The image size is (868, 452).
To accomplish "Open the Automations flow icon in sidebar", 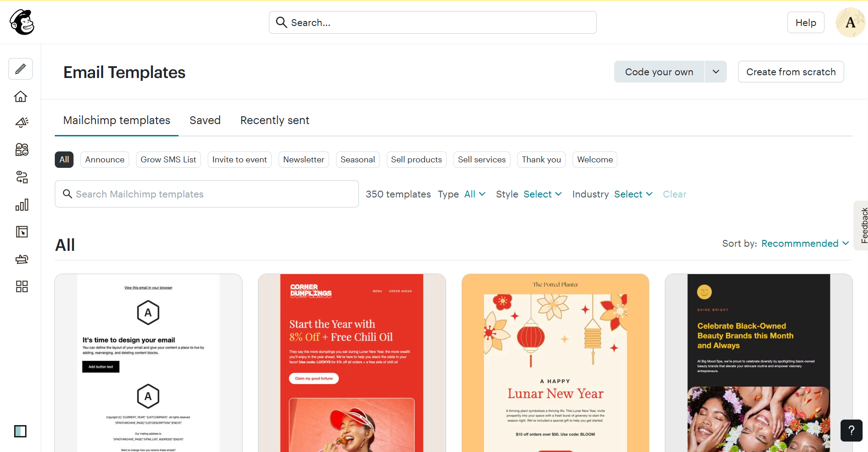I will coord(21,177).
